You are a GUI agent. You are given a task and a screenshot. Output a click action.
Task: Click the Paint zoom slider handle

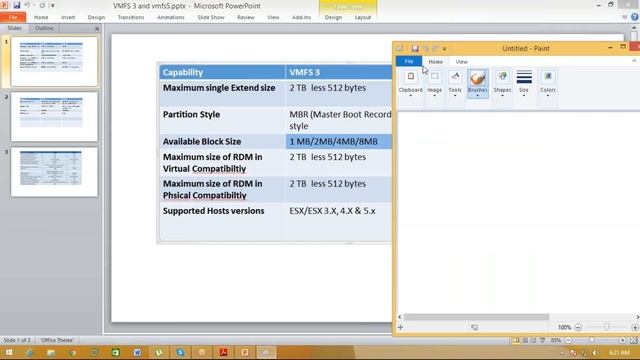click(x=607, y=327)
